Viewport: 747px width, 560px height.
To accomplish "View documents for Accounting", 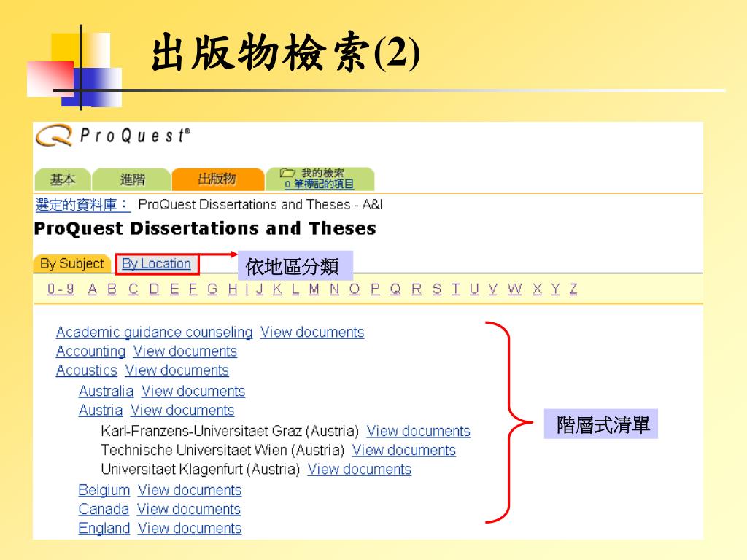I will coord(185,351).
